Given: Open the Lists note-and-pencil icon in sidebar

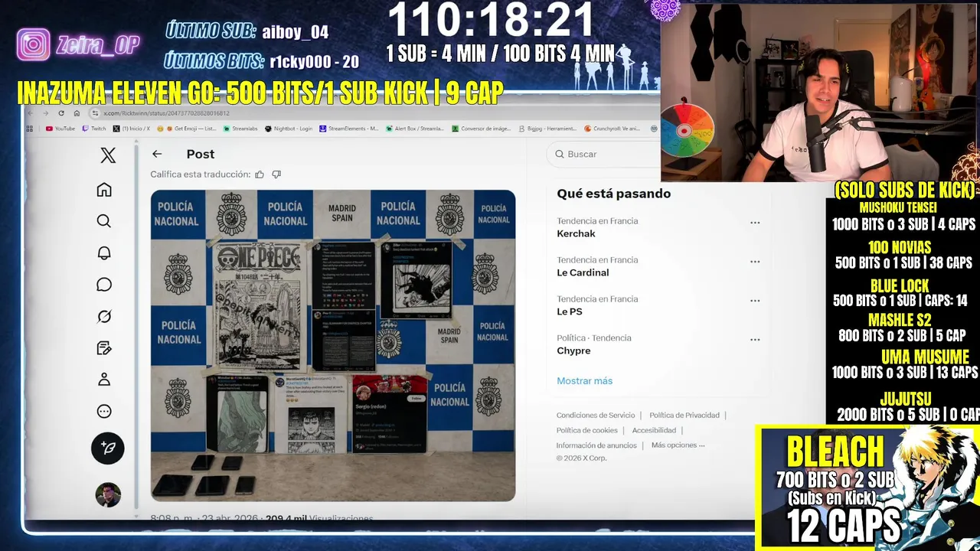Looking at the screenshot, I should (104, 348).
